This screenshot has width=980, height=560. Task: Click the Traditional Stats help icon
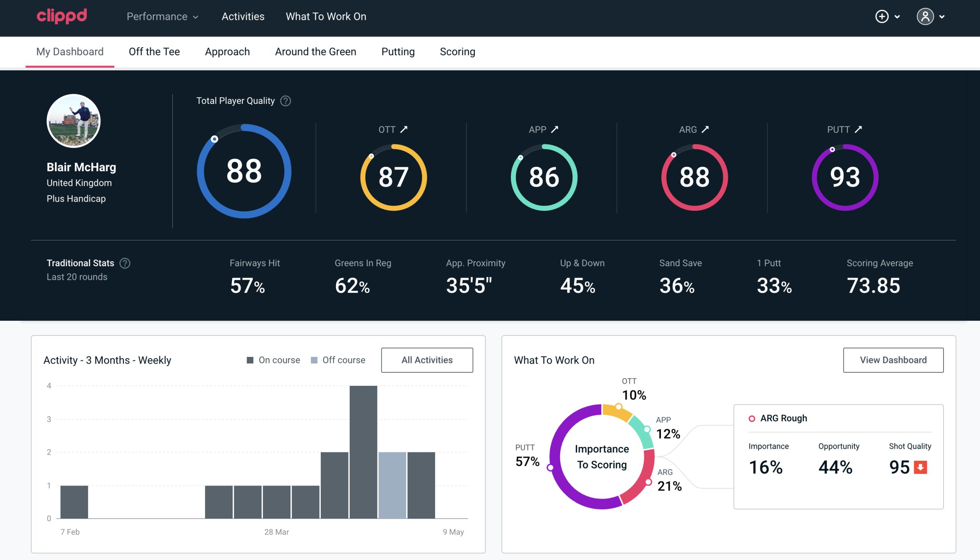124,263
